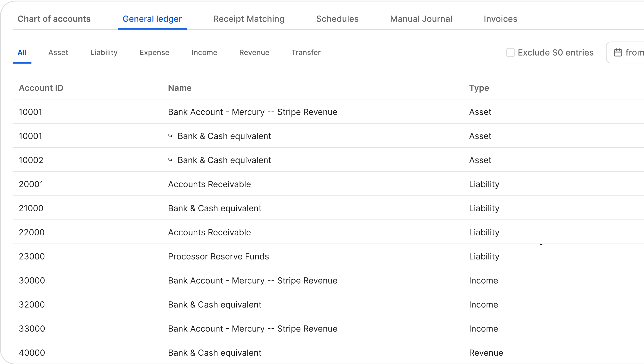The width and height of the screenshot is (644, 364).
Task: Click sub-account arrow icon on row 10002
Action: (171, 160)
